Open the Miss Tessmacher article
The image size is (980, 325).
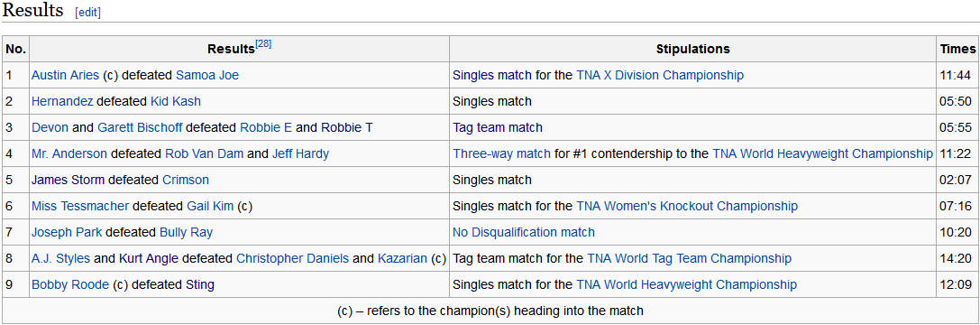point(80,206)
